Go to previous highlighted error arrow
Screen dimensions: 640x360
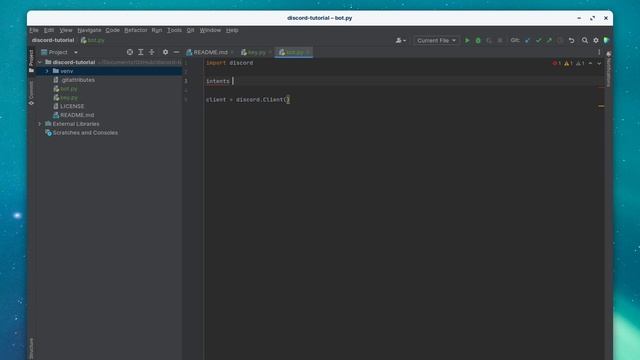pos(591,63)
